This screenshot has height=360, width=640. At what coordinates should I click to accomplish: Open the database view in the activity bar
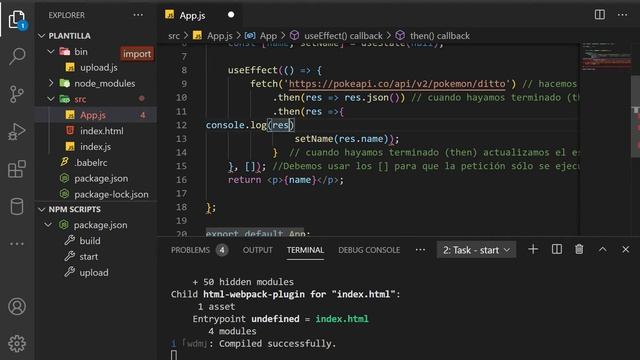(17, 207)
